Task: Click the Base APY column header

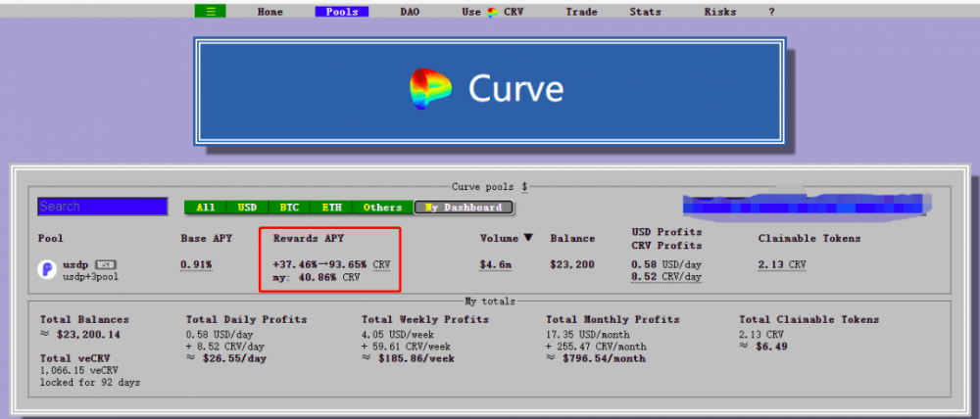Action: coord(206,239)
